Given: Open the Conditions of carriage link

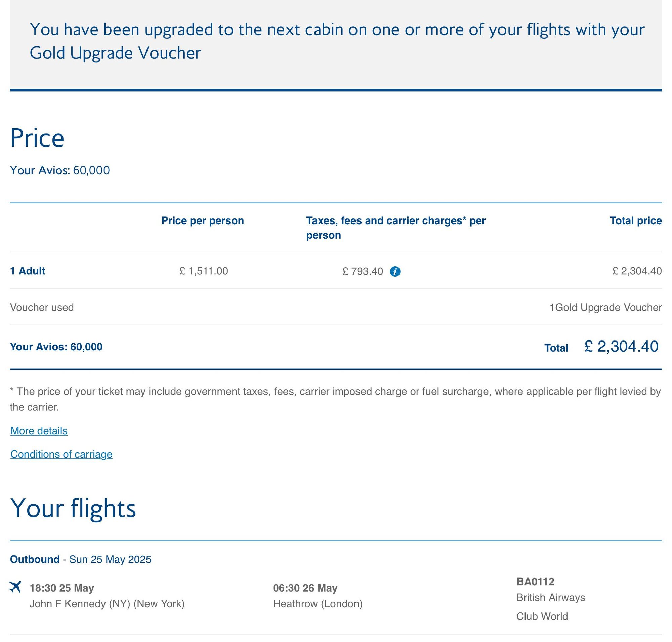Looking at the screenshot, I should tap(61, 454).
